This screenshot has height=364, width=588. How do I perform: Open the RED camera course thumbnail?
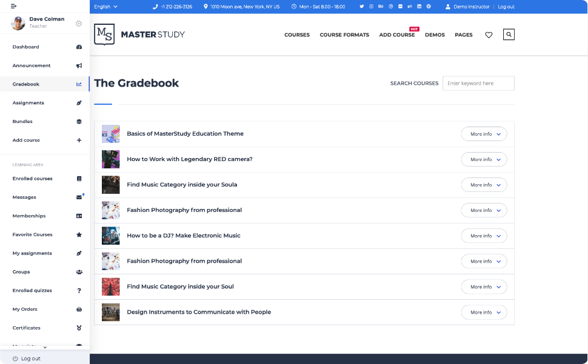tap(111, 159)
